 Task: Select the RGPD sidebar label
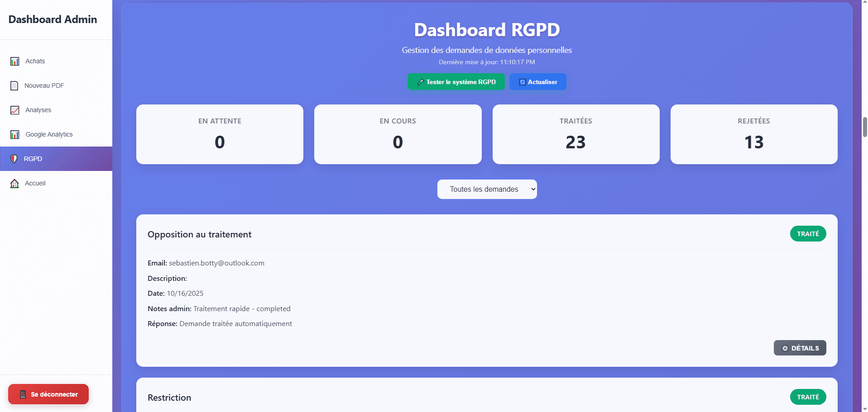33,159
